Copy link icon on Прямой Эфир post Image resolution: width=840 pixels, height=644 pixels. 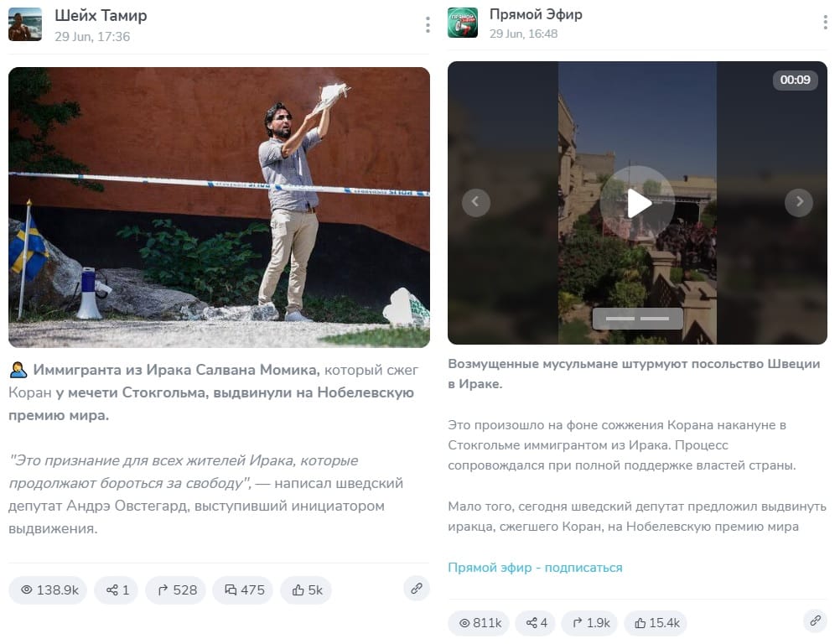(816, 621)
